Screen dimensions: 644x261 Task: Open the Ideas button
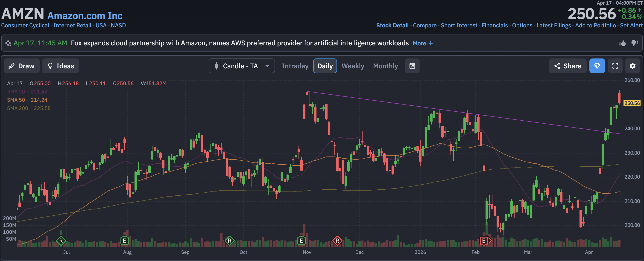[x=61, y=66]
